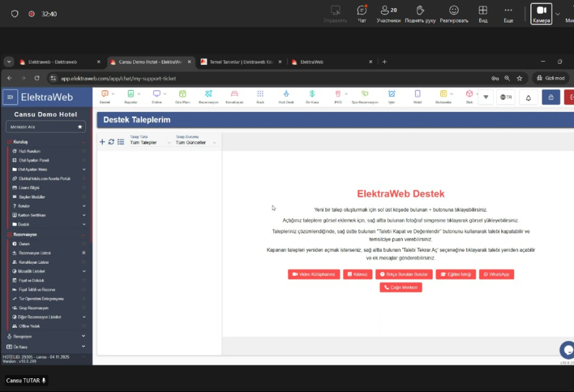
Task: Click the Video Kütüphanesi button
Action: [314, 274]
